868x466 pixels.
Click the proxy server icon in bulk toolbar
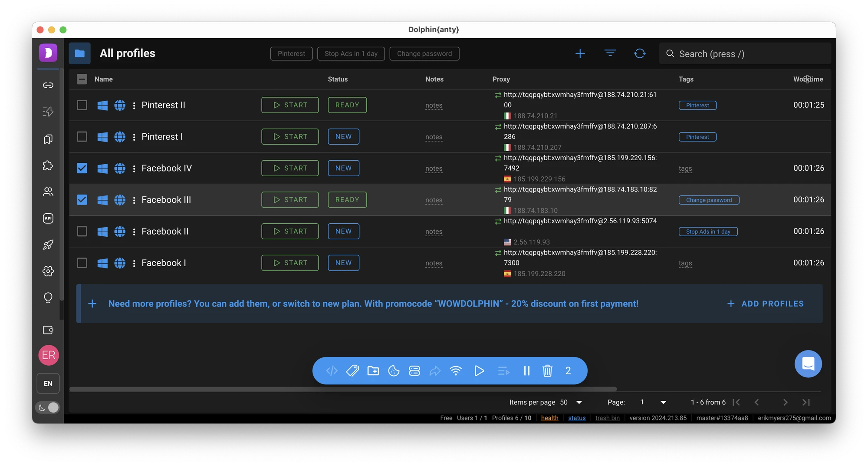click(414, 371)
